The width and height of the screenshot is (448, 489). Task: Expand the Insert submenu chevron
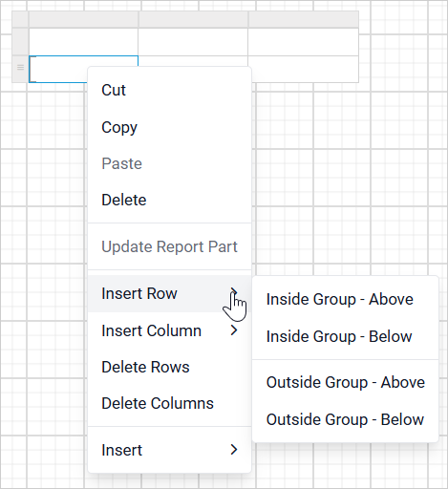(x=234, y=450)
